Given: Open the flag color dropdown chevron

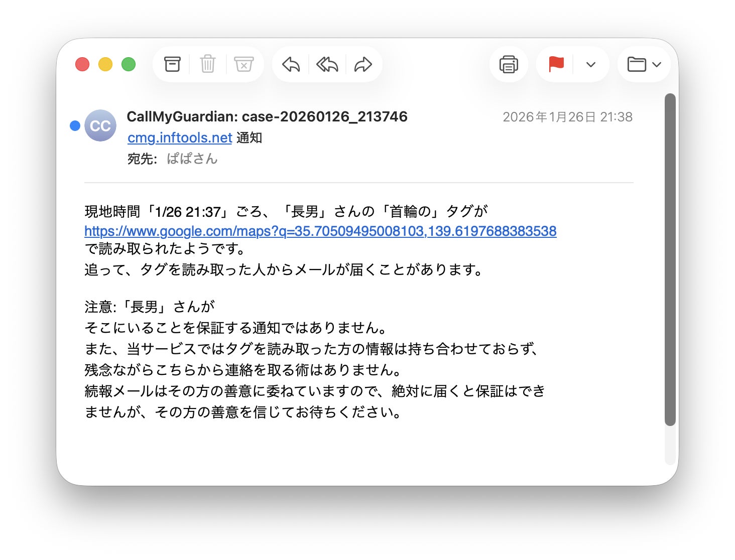Looking at the screenshot, I should [591, 64].
